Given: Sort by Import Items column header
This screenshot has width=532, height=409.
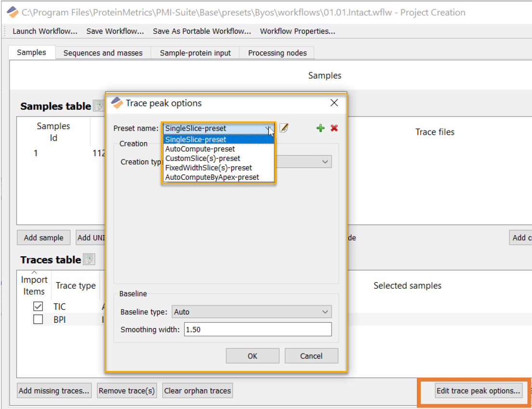Looking at the screenshot, I should pyautogui.click(x=34, y=285).
